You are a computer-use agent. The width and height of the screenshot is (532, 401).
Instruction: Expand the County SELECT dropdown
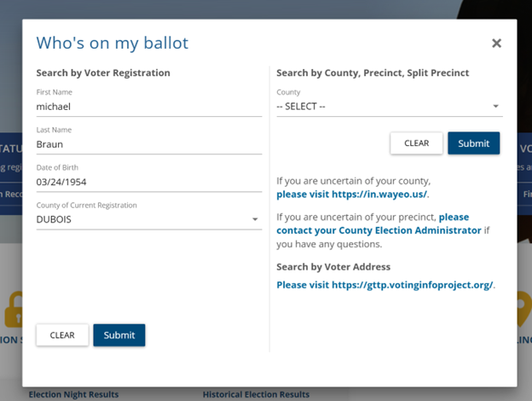[x=390, y=107]
